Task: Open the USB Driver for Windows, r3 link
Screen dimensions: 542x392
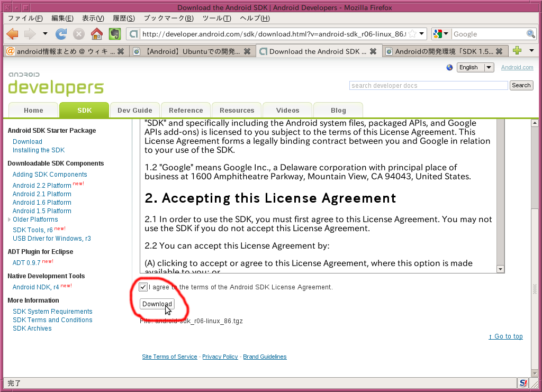Action: [52, 238]
